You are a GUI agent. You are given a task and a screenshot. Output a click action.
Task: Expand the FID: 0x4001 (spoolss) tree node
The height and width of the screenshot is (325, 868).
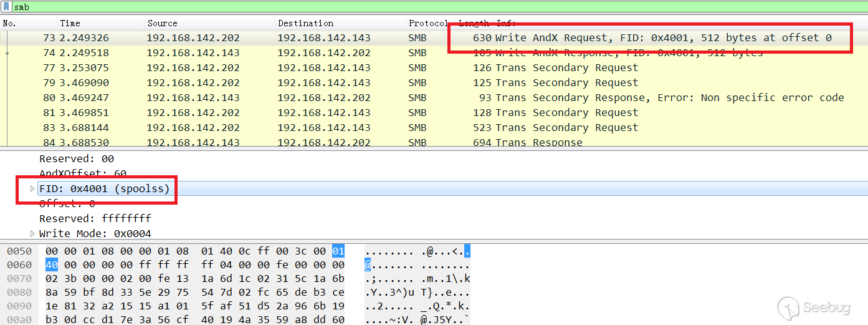point(32,189)
